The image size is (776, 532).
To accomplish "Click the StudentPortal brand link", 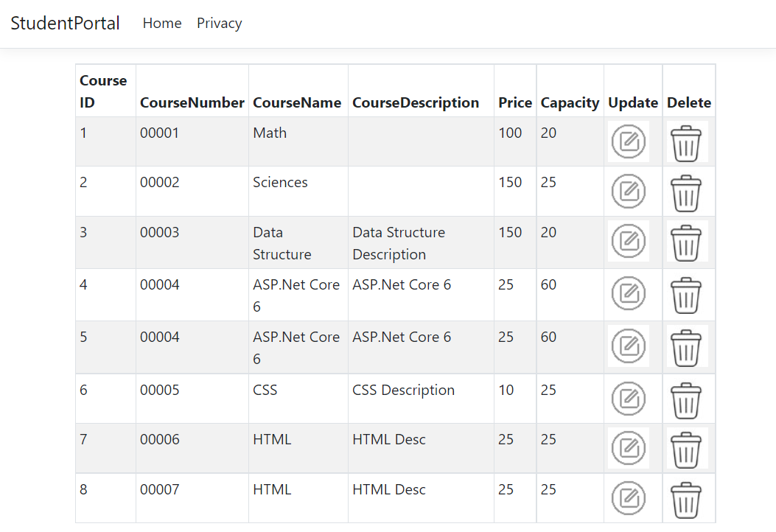I will 65,24.
